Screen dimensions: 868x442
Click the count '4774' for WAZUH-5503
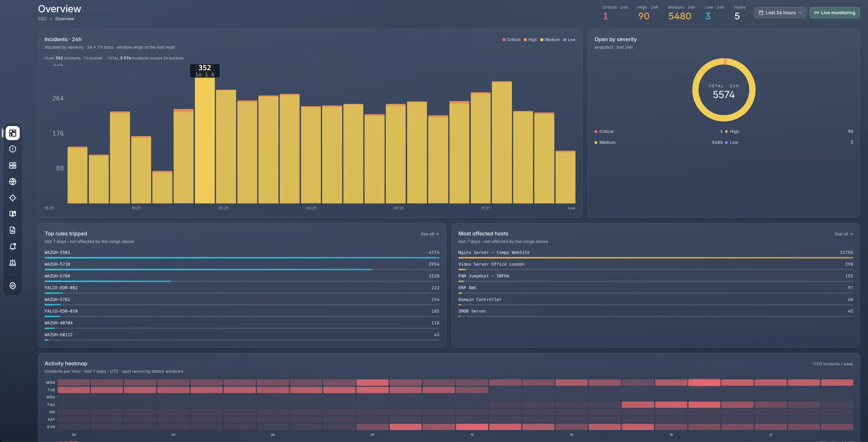[434, 253]
